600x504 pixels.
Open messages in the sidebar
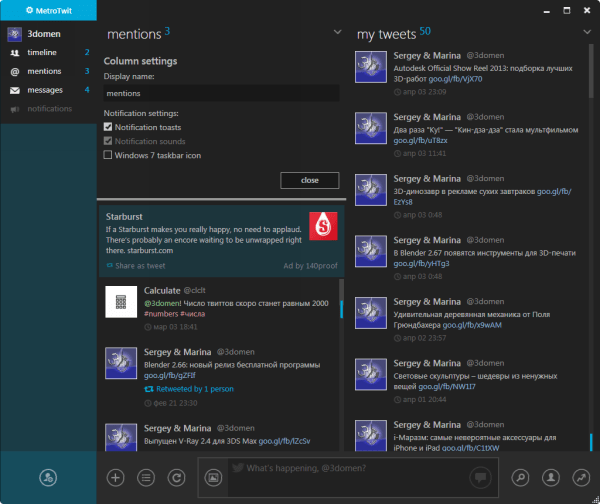point(48,90)
